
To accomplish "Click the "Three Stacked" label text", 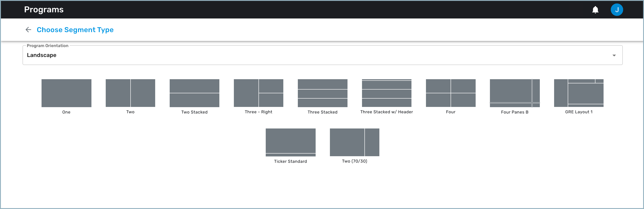I will pyautogui.click(x=322, y=112).
